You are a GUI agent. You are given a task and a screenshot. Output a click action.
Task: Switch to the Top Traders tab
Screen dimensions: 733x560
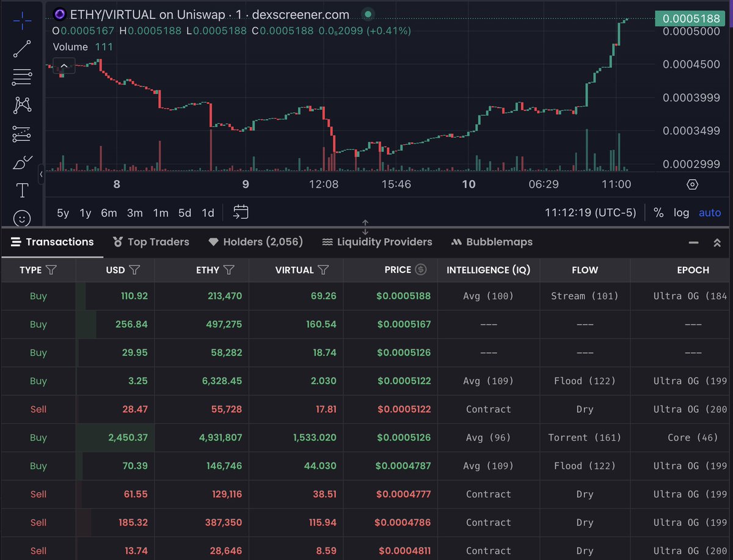click(151, 242)
